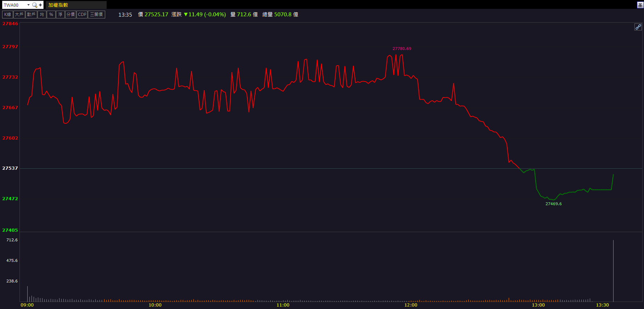The width and height of the screenshot is (644, 309).
Task: Toggle the CDP indicator button
Action: pos(82,15)
